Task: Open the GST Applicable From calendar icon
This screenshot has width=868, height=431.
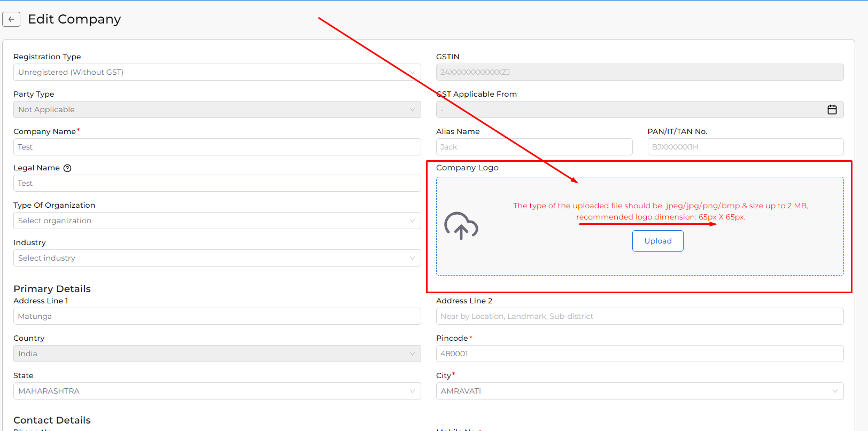Action: (x=832, y=109)
